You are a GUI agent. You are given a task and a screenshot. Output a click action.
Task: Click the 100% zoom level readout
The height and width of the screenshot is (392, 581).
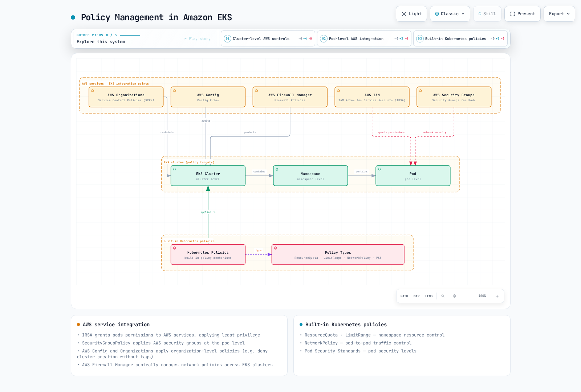click(482, 296)
